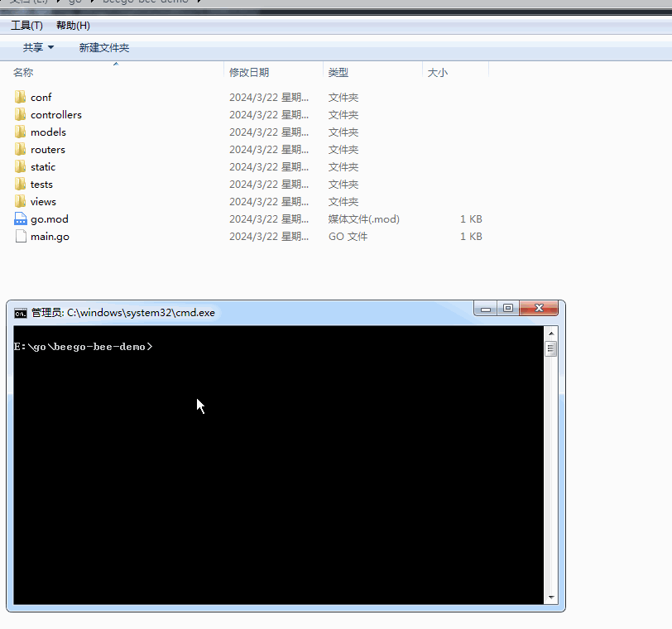Sort files by the 修改日期 column

pos(249,72)
